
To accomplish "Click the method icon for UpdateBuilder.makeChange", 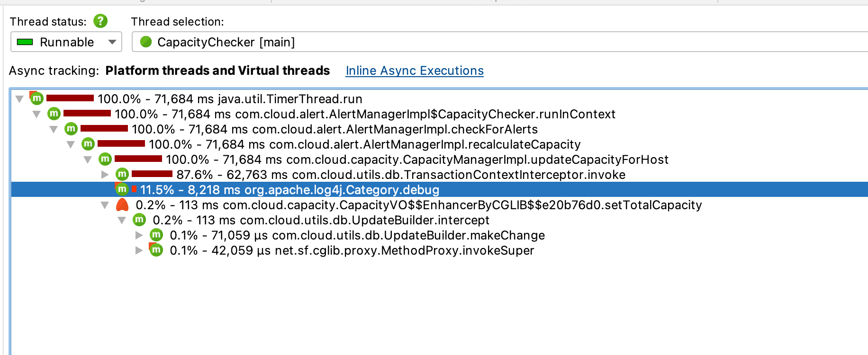I will [x=156, y=235].
